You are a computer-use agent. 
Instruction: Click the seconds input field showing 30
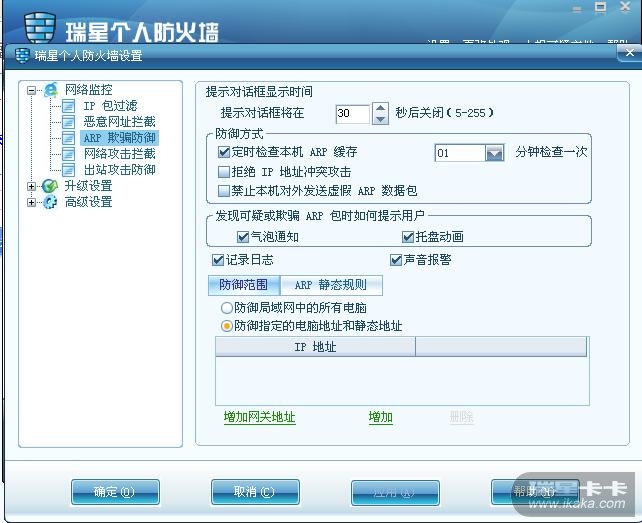click(353, 113)
